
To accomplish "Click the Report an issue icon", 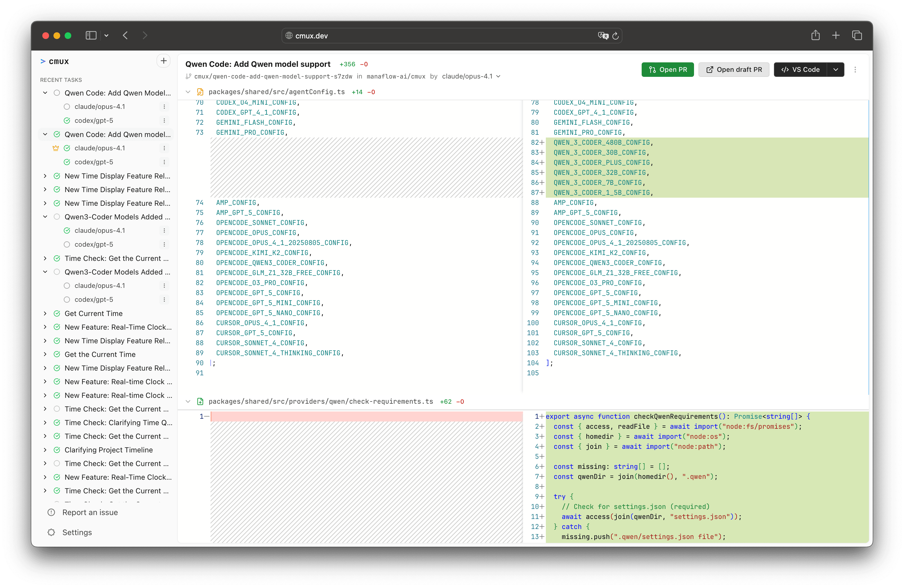I will (x=51, y=513).
